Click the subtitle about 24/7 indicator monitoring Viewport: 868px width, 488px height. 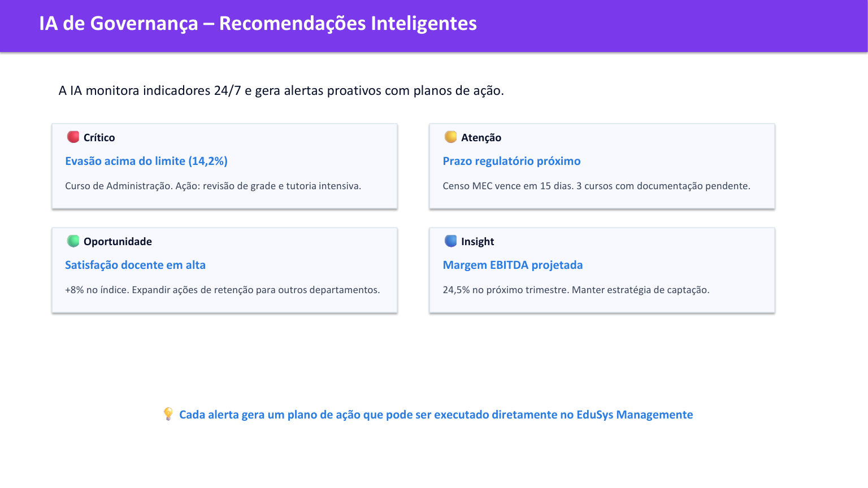tap(281, 90)
